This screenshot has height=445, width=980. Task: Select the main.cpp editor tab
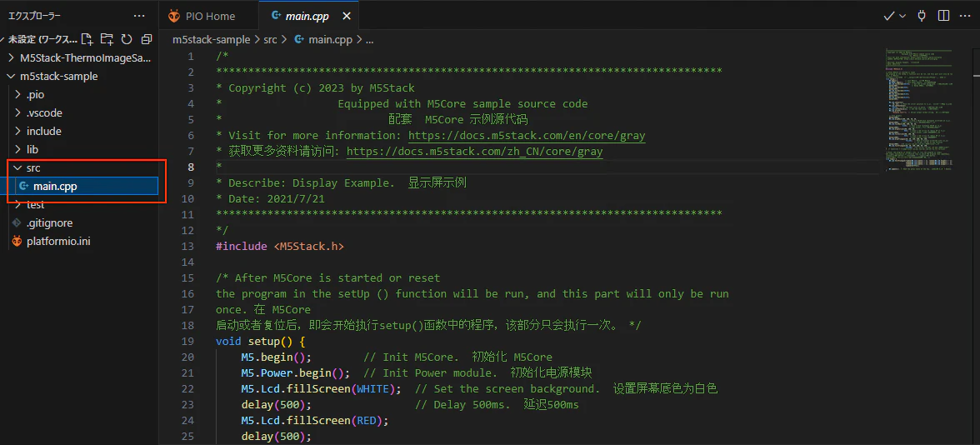coord(310,17)
